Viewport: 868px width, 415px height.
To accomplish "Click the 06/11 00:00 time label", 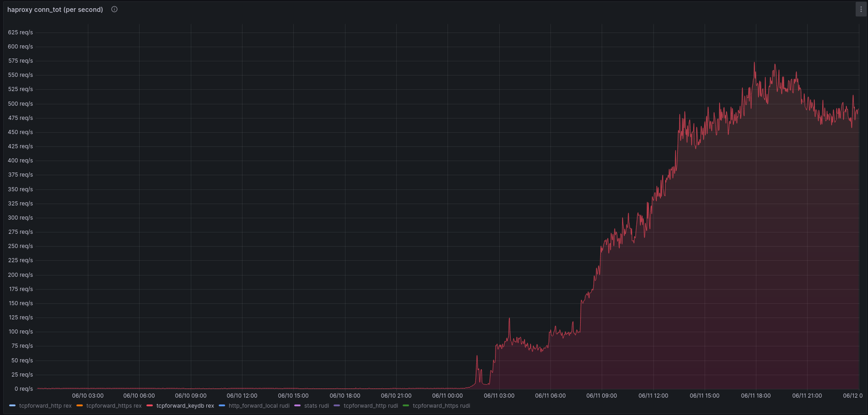I will coord(447,396).
